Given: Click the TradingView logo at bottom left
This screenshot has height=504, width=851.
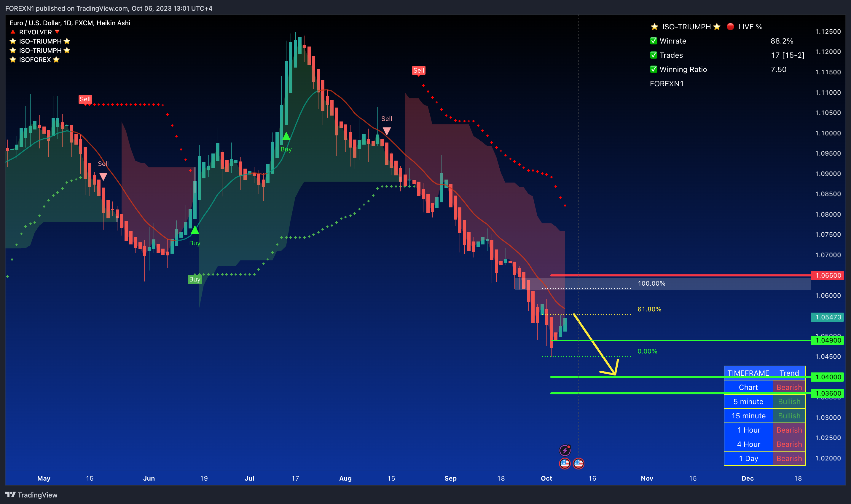Looking at the screenshot, I should point(31,495).
